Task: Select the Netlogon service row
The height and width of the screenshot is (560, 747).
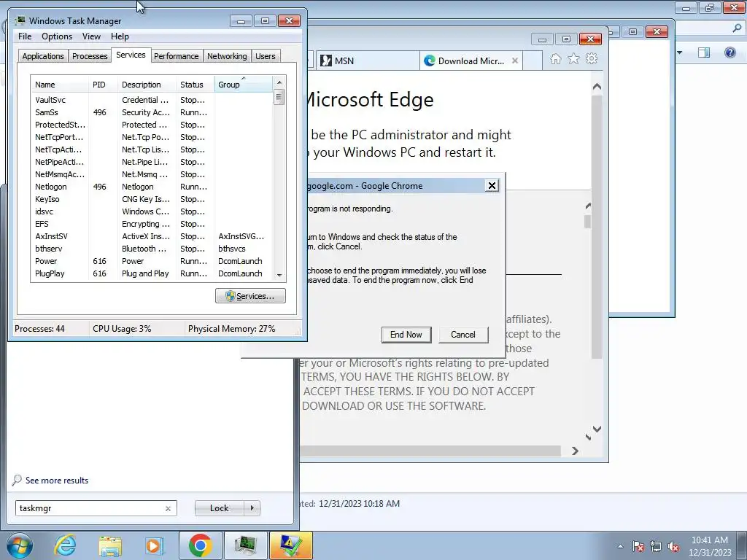Action: 152,187
